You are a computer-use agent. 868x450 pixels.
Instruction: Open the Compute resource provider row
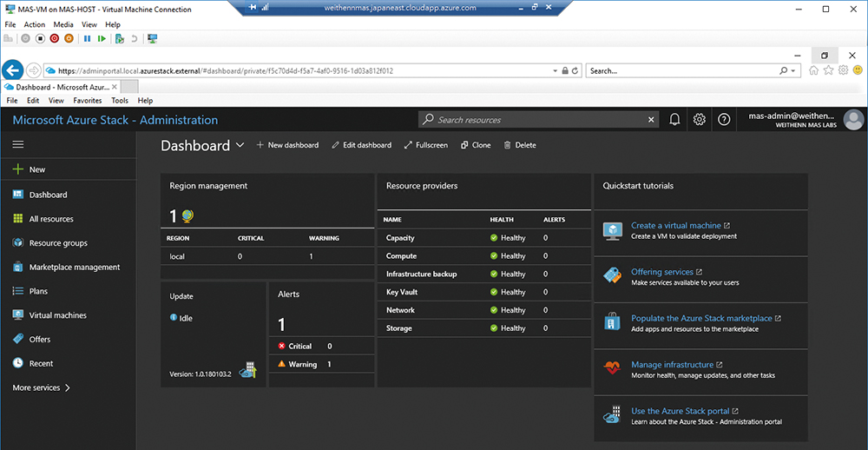(x=483, y=256)
